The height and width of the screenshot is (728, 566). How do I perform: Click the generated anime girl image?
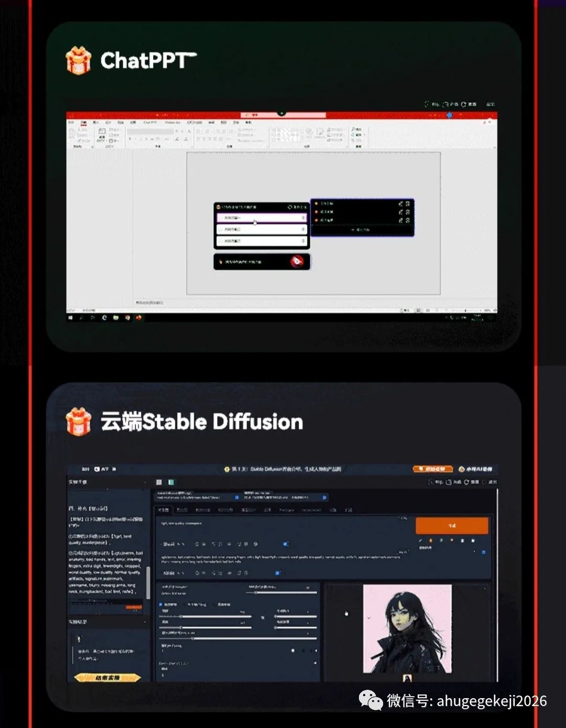[407, 628]
